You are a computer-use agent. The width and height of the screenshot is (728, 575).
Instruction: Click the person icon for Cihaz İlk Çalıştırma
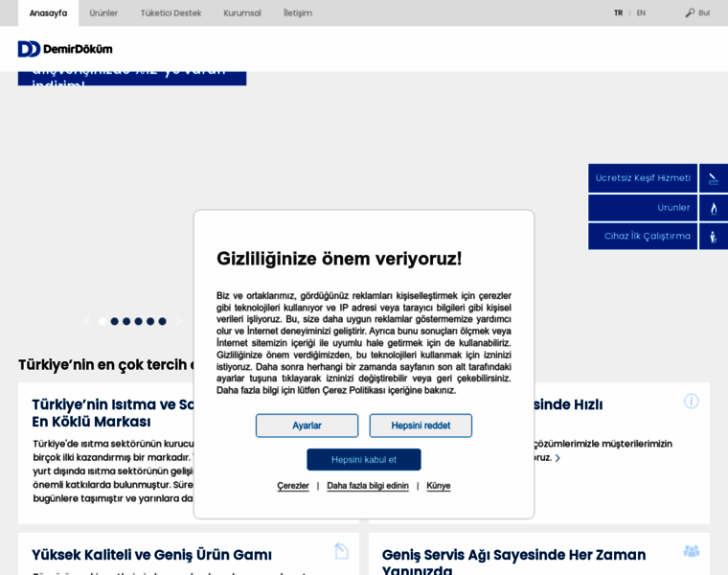click(714, 237)
